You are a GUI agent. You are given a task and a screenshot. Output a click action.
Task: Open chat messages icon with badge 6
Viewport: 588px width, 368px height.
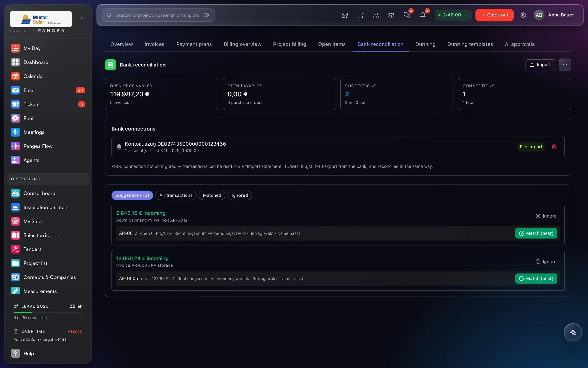tap(407, 15)
